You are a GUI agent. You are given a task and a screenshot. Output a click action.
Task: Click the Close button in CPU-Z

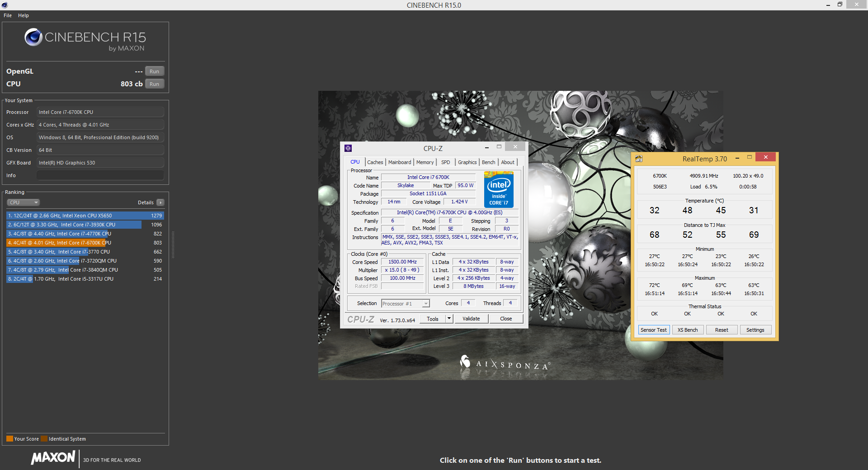506,319
